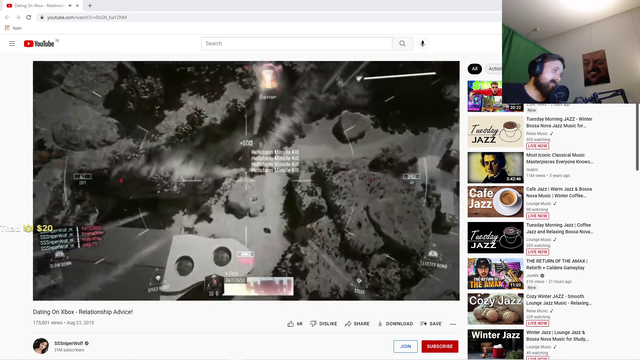Click the browser forward arrow
Image resolution: width=640 pixels, height=360 pixels.
[18, 17]
